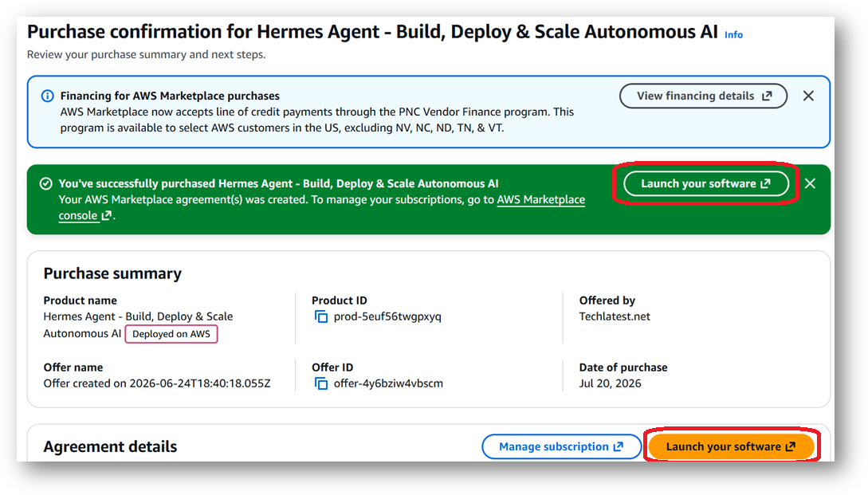The height and width of the screenshot is (495, 868).
Task: Click the page title Purchase confirmation heading
Action: [372, 32]
